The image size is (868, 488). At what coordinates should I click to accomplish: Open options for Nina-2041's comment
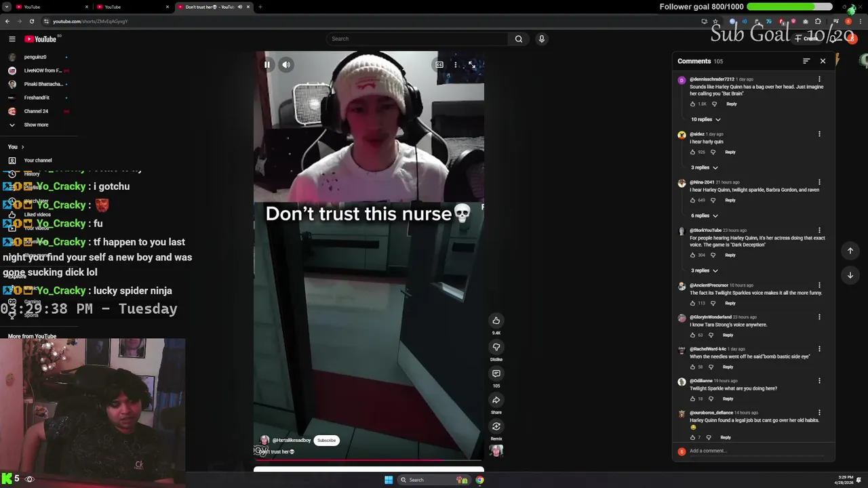click(819, 182)
